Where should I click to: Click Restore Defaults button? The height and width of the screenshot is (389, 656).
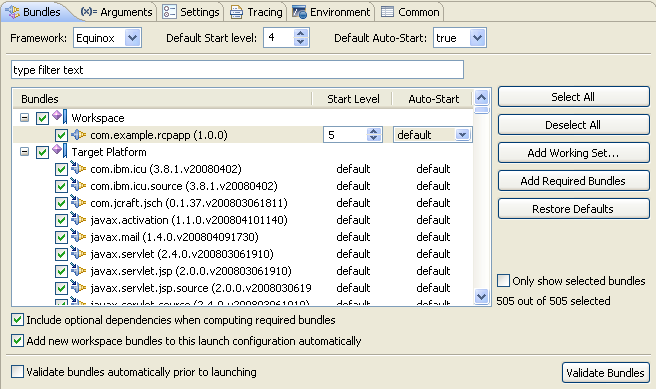(x=573, y=209)
